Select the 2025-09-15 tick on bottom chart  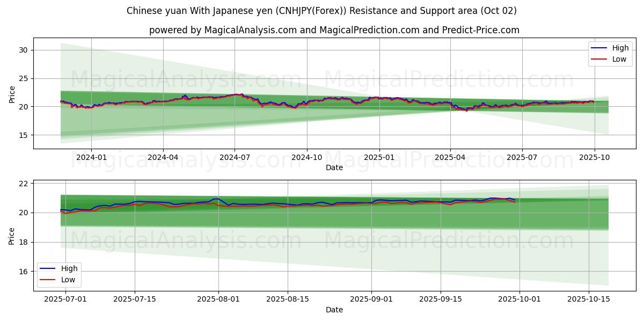441,299
